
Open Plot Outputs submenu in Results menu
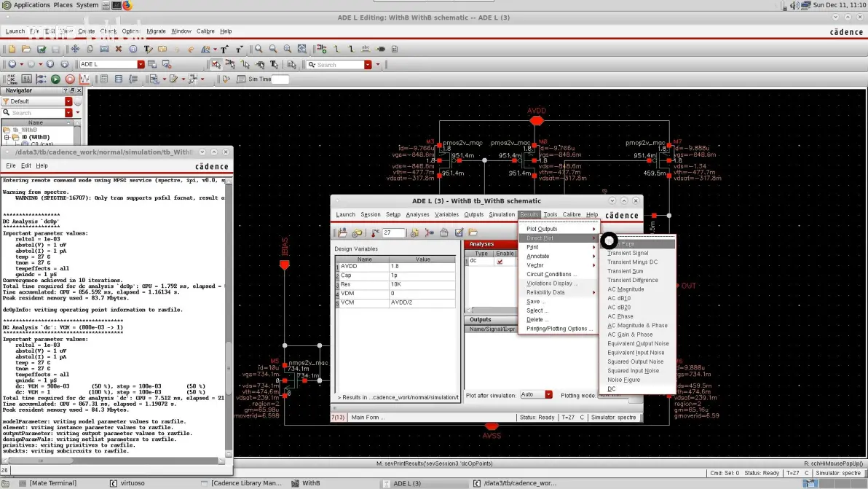coord(560,229)
